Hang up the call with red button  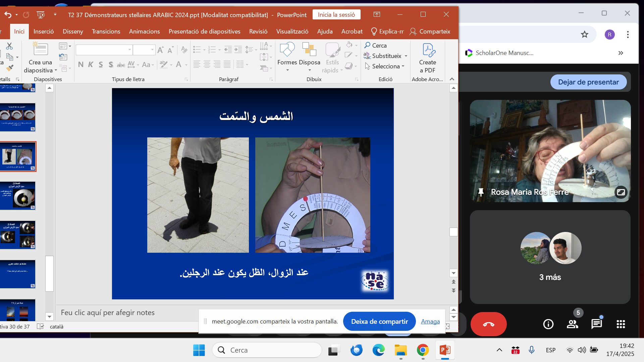pos(489,324)
